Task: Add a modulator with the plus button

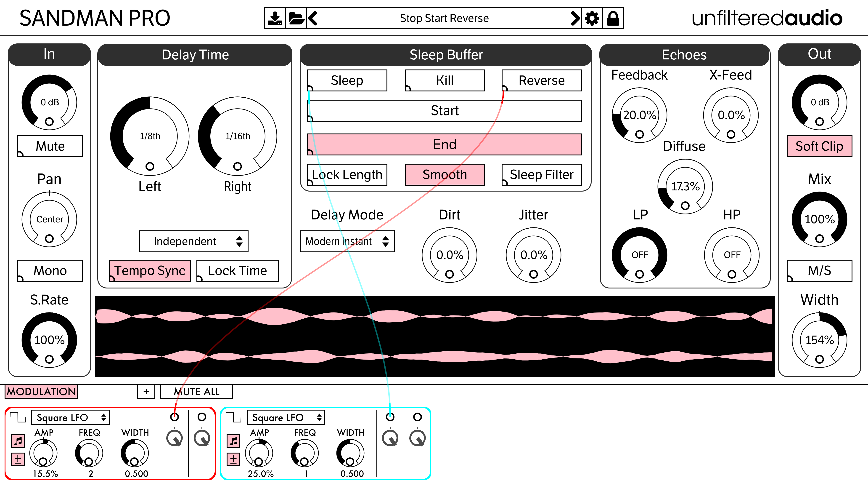Action: coord(146,392)
